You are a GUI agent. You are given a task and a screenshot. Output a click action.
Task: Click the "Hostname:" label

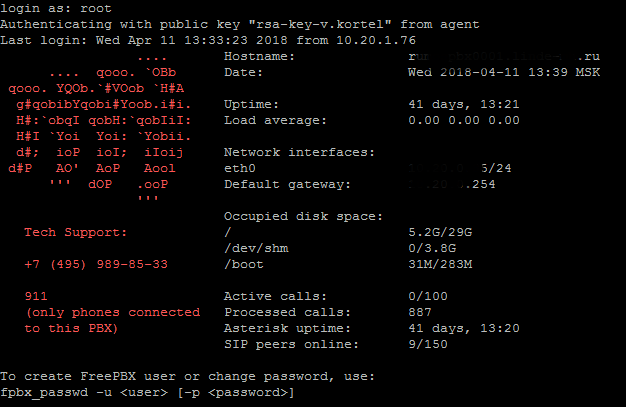pos(258,57)
